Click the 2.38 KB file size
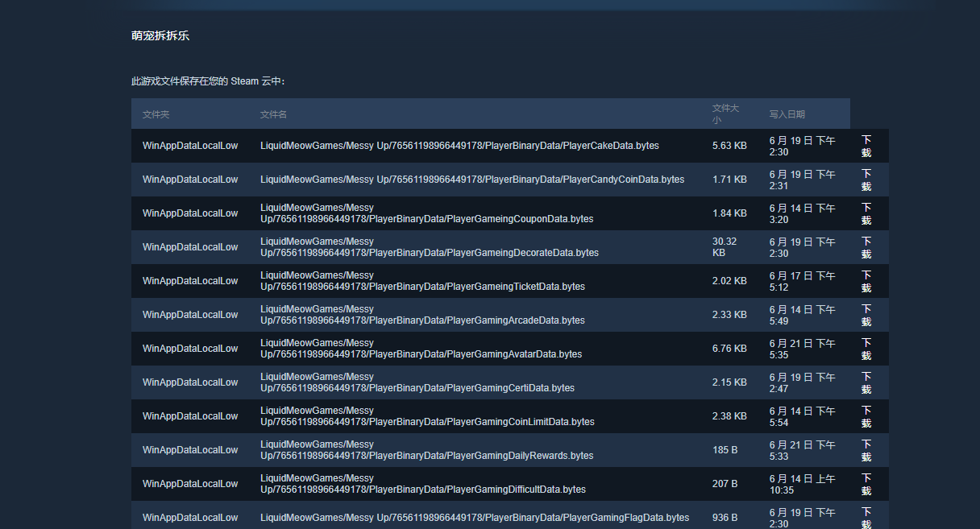The width and height of the screenshot is (980, 529). tap(729, 416)
